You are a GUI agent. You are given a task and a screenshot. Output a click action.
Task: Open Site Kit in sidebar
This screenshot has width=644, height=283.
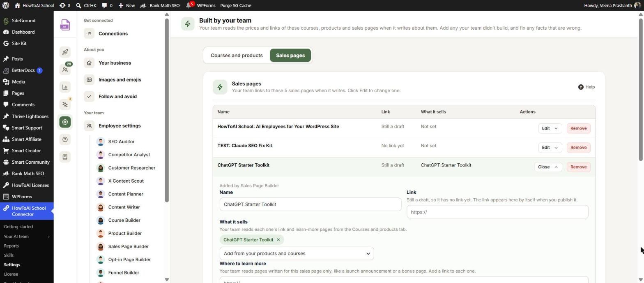click(x=19, y=44)
